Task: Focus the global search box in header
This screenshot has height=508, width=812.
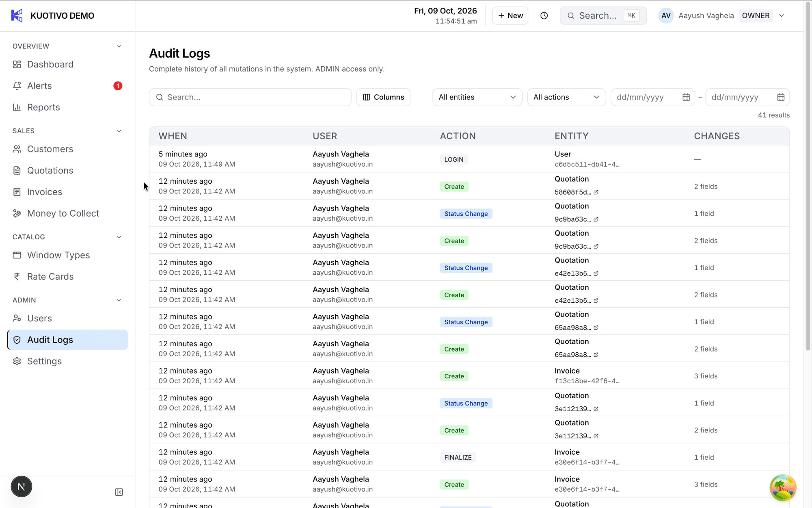Action: tap(603, 15)
